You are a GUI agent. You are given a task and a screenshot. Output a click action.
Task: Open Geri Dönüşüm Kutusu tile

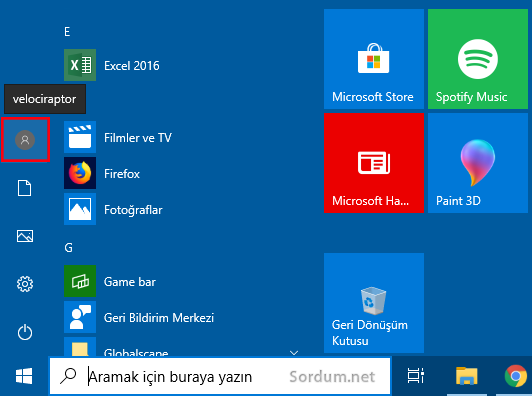pyautogui.click(x=374, y=303)
